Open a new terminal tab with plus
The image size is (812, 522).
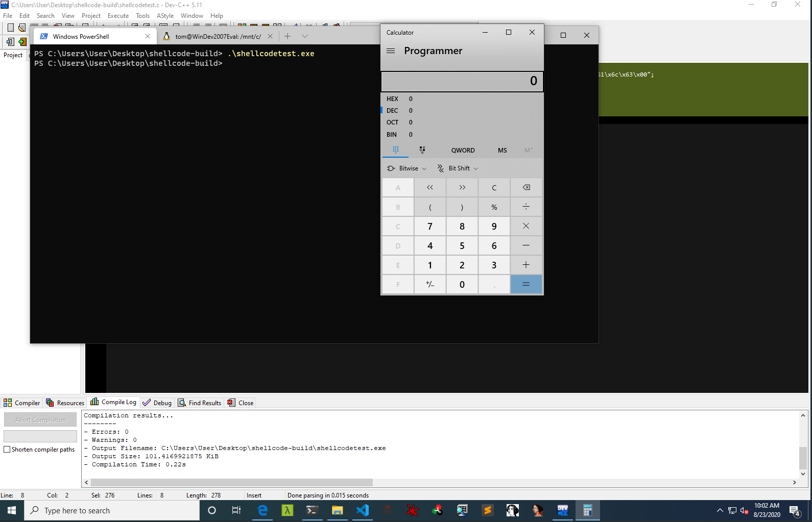pyautogui.click(x=288, y=36)
